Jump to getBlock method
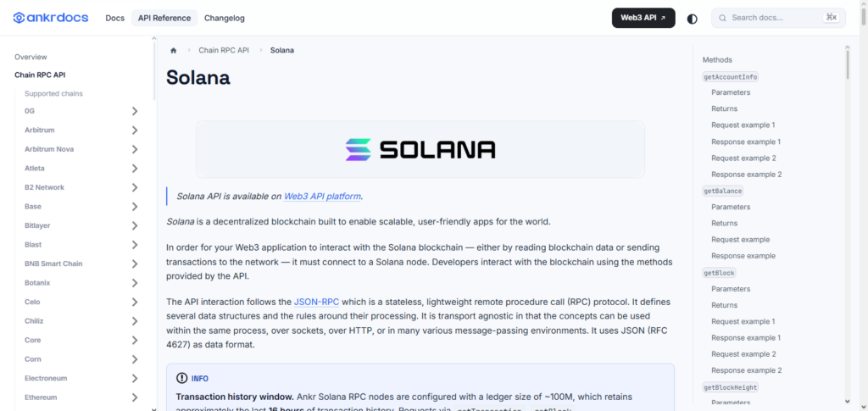868x411 pixels. [x=719, y=273]
